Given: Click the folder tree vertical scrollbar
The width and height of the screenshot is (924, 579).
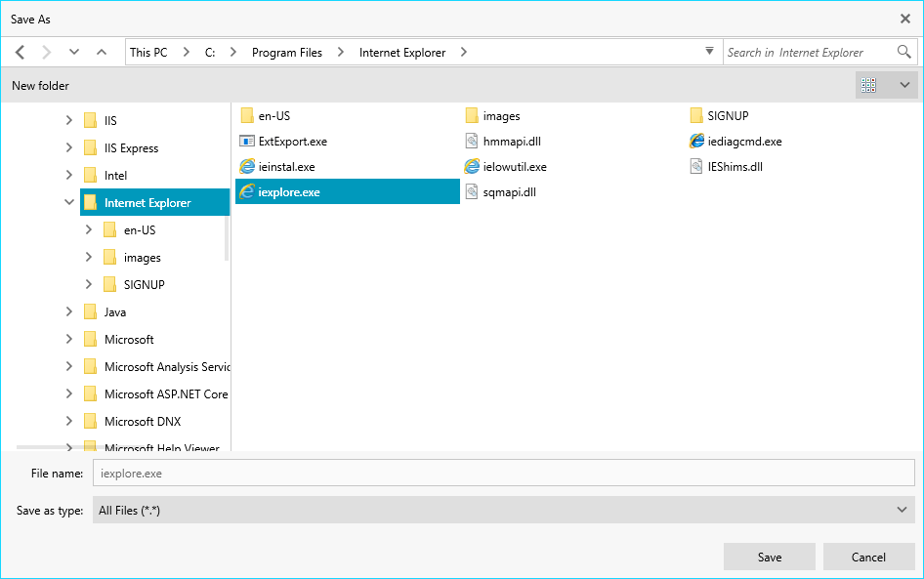Looking at the screenshot, I should click(x=227, y=239).
